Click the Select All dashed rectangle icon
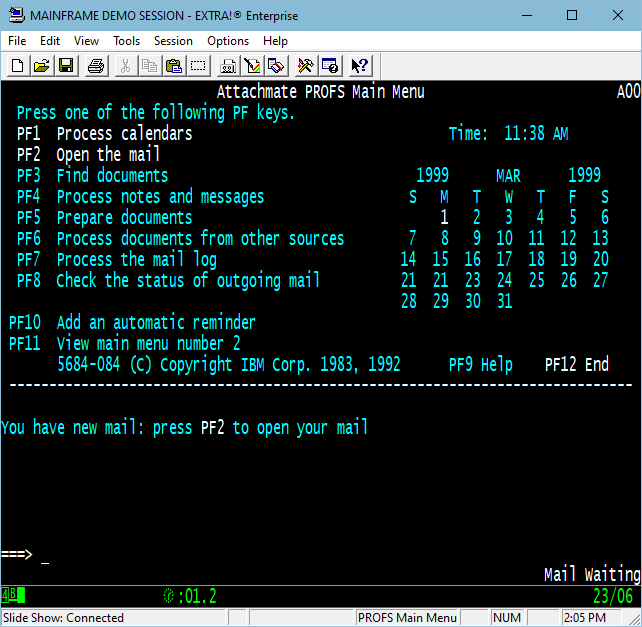 coord(198,66)
